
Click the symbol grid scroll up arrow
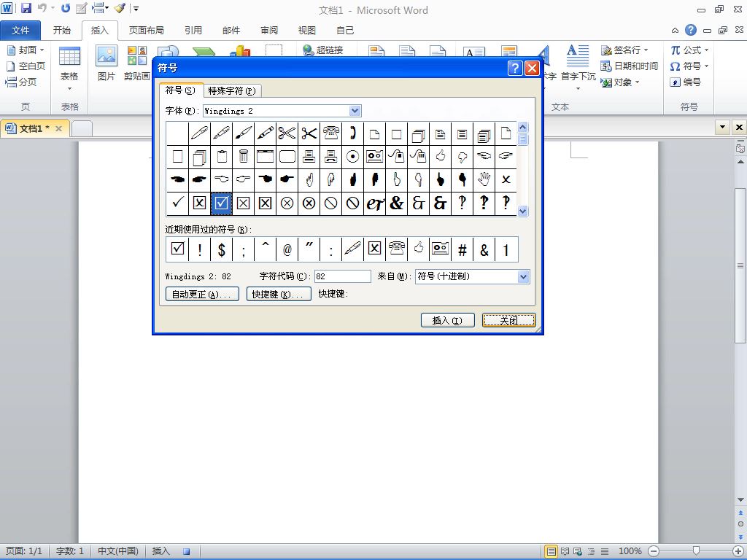tap(522, 127)
